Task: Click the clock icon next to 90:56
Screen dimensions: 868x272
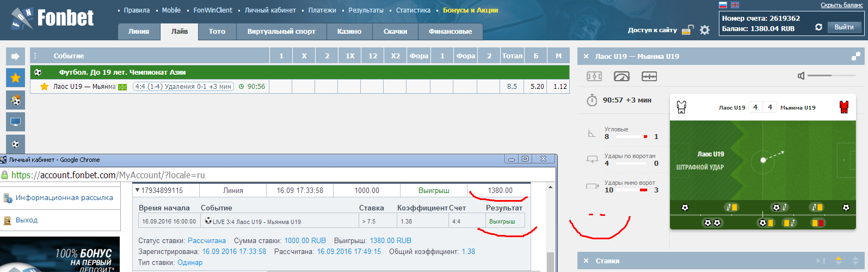Action: point(242,87)
